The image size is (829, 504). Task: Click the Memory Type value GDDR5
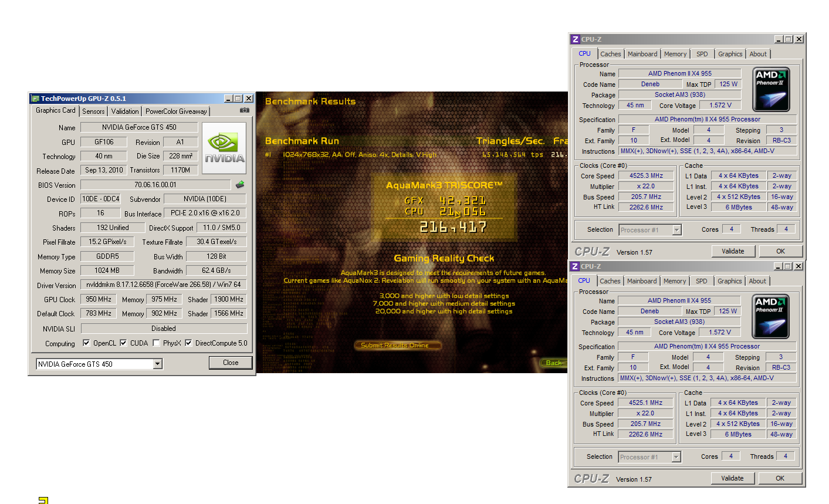point(107,256)
